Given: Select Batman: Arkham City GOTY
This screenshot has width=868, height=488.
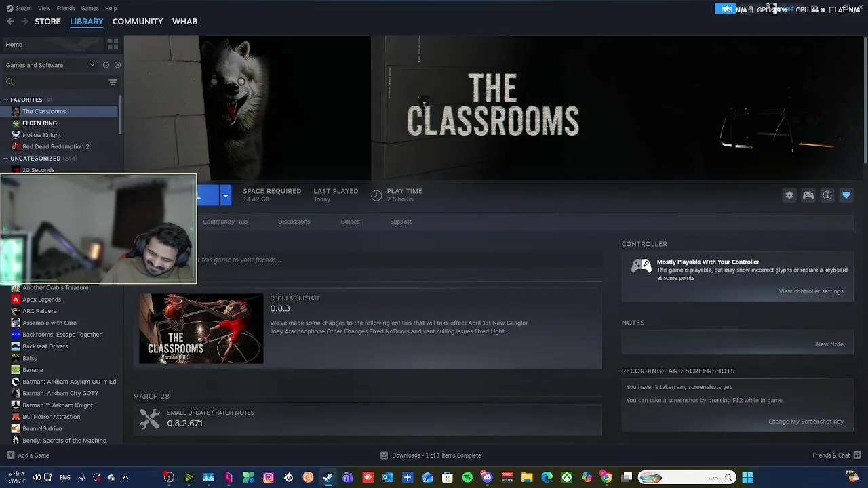Looking at the screenshot, I should tap(60, 393).
